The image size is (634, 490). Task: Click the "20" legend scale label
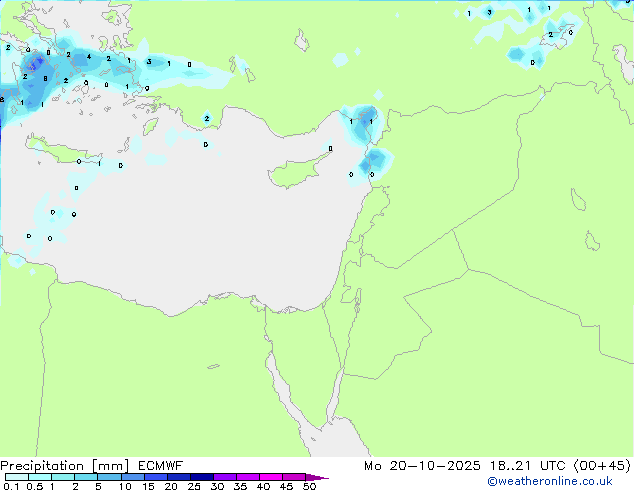point(171,486)
